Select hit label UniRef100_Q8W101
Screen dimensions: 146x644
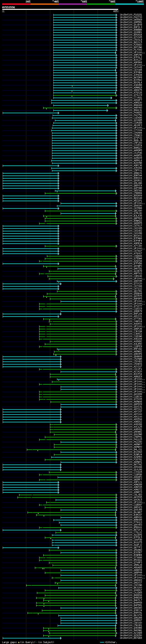pyautogui.click(x=131, y=173)
